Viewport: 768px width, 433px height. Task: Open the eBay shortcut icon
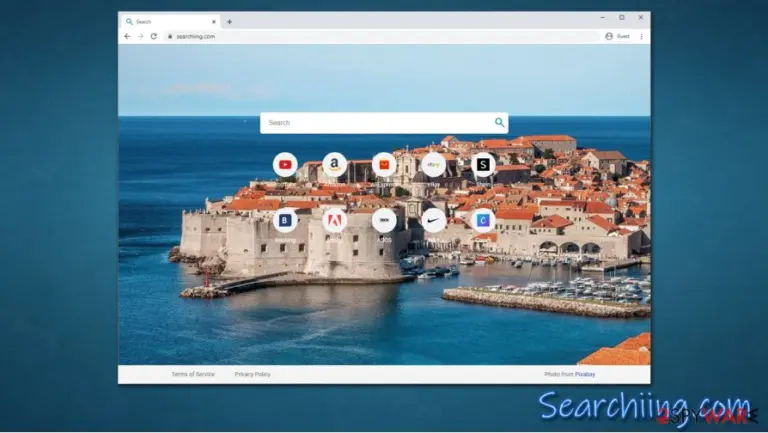click(x=433, y=165)
